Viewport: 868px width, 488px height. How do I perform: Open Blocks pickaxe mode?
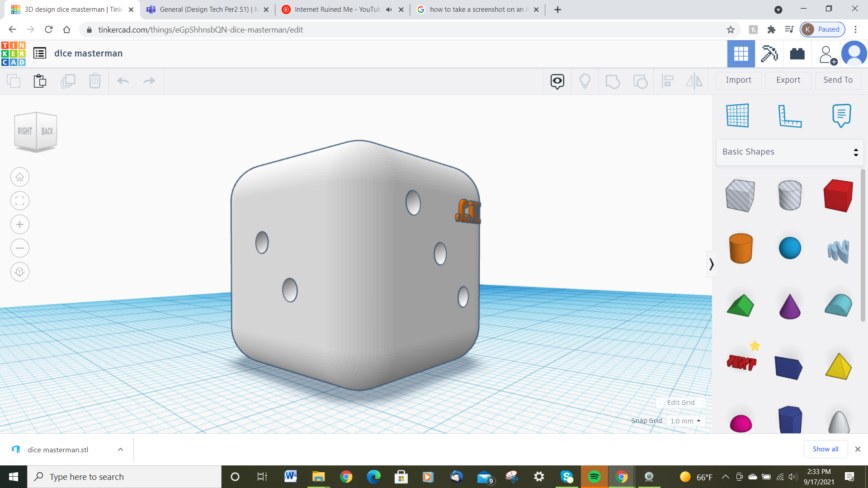769,54
